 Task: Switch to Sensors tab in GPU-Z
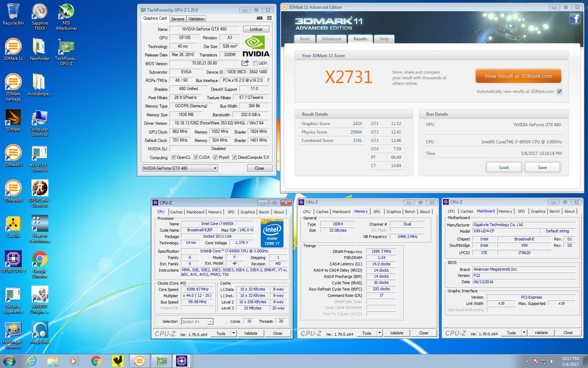177,19
